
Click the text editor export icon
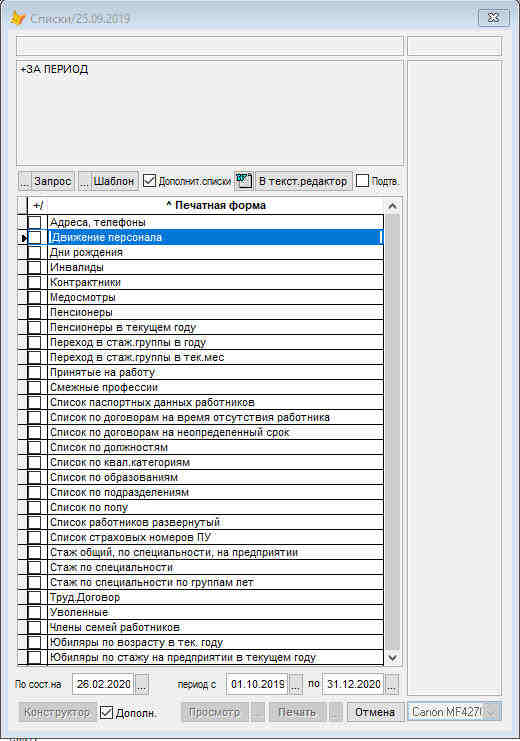243,181
